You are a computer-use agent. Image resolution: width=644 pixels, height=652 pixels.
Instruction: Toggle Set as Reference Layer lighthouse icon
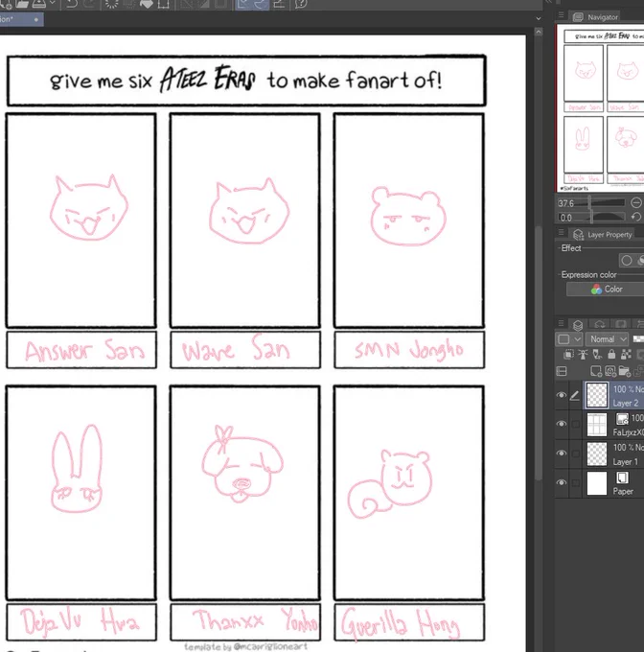[x=583, y=354]
